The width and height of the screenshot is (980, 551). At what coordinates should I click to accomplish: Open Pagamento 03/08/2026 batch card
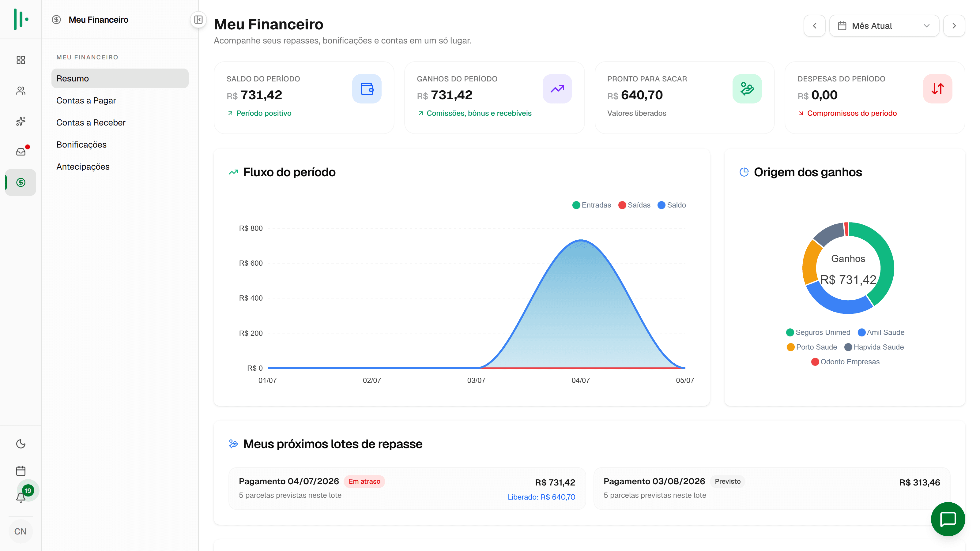click(x=771, y=488)
